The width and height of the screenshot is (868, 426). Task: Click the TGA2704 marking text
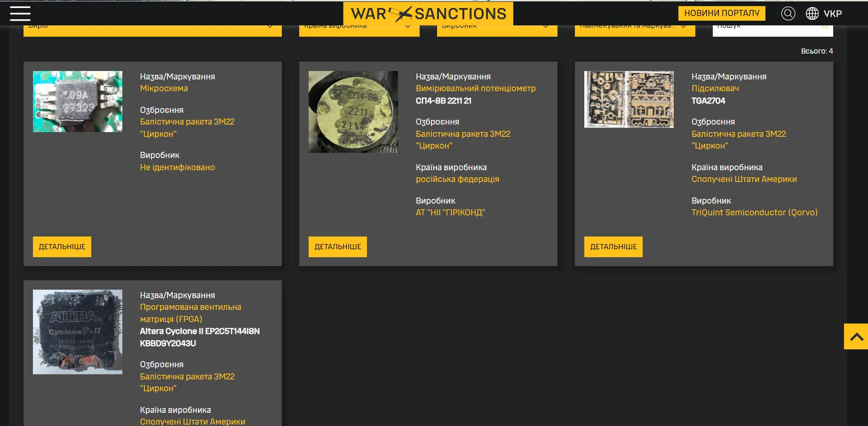pos(709,101)
